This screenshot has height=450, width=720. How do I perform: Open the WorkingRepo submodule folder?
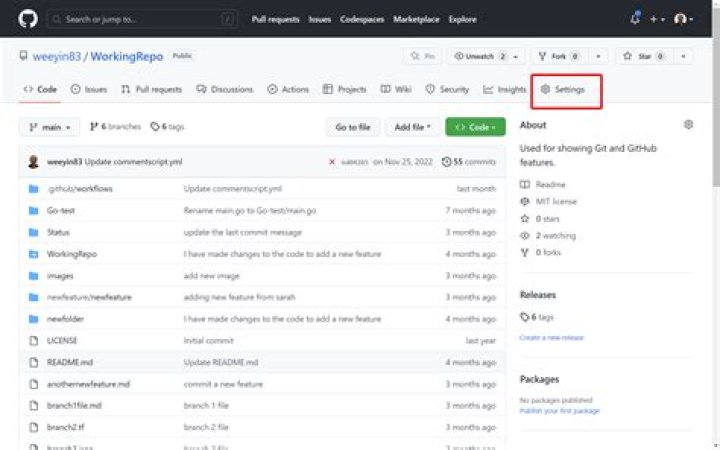(x=72, y=254)
